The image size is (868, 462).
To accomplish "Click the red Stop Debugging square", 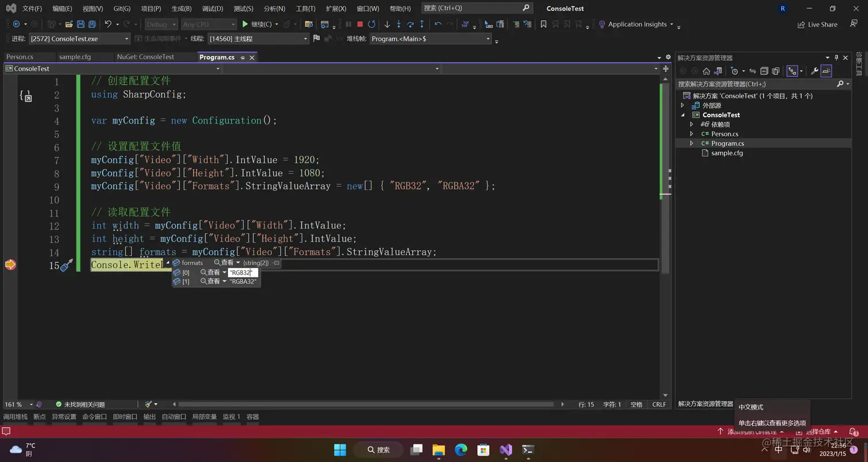I will (x=360, y=24).
